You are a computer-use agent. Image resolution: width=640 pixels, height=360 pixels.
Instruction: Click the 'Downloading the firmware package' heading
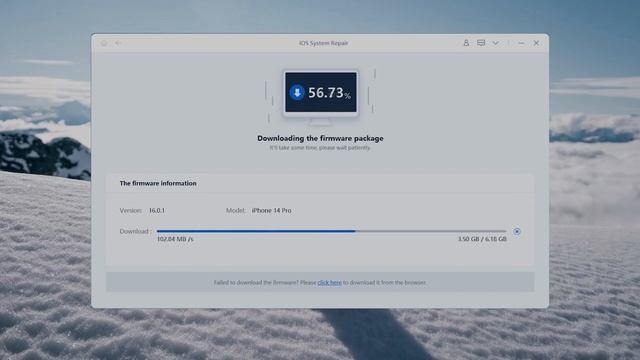tap(320, 138)
